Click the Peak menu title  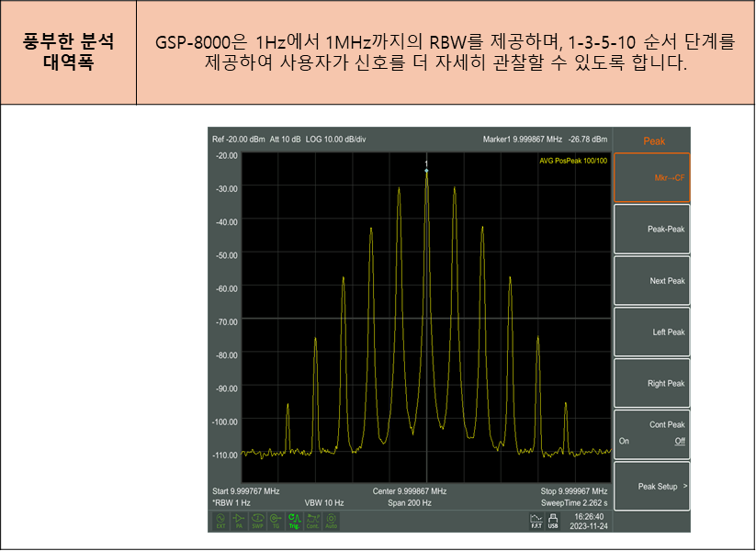(x=654, y=141)
